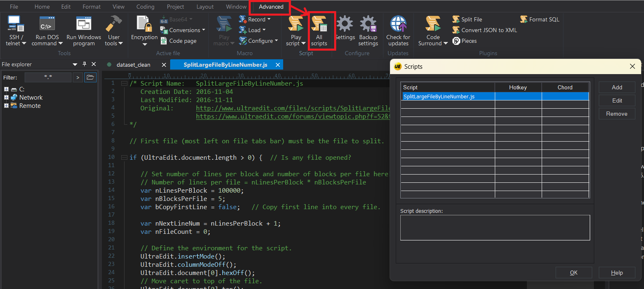Collapse code fold at line 1

point(124,84)
